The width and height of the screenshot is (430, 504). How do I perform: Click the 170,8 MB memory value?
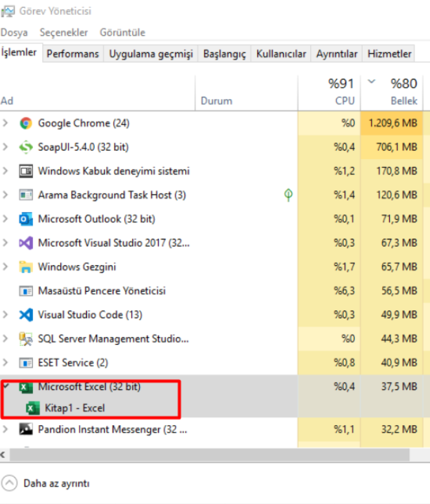click(x=397, y=171)
